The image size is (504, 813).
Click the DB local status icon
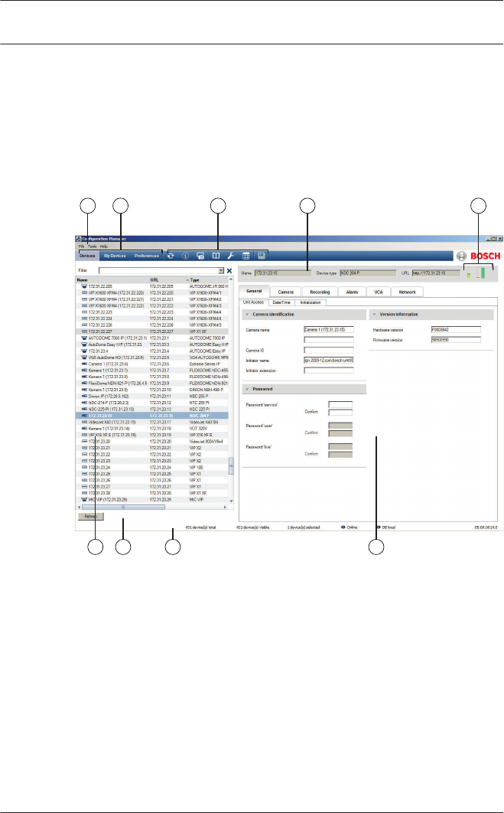[x=378, y=527]
